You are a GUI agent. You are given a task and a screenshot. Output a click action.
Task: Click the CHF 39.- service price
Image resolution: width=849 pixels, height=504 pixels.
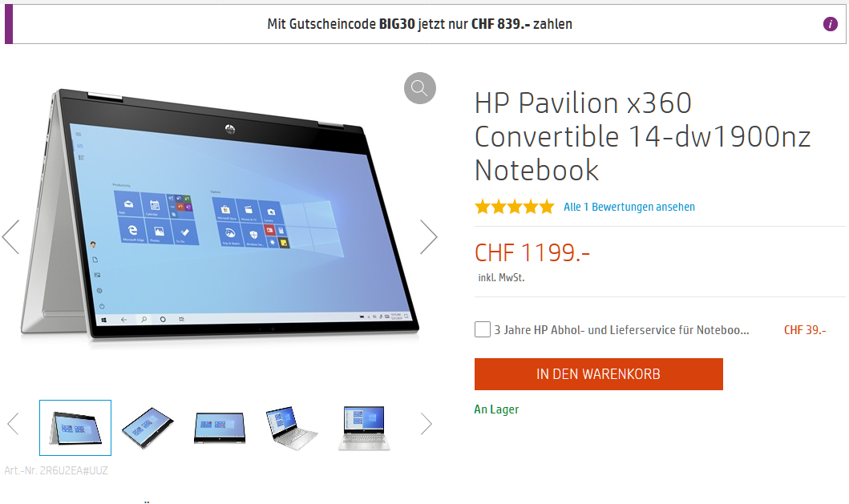click(805, 329)
